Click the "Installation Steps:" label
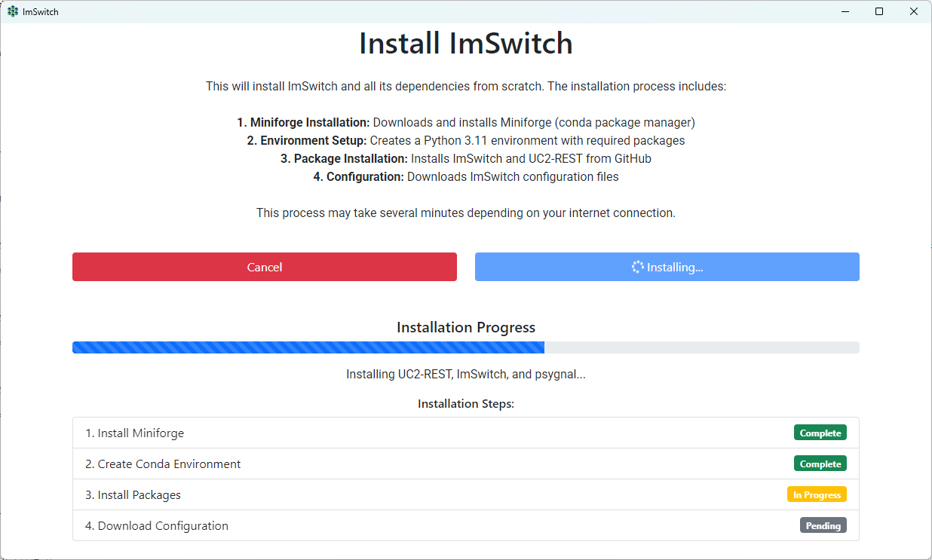 466,404
